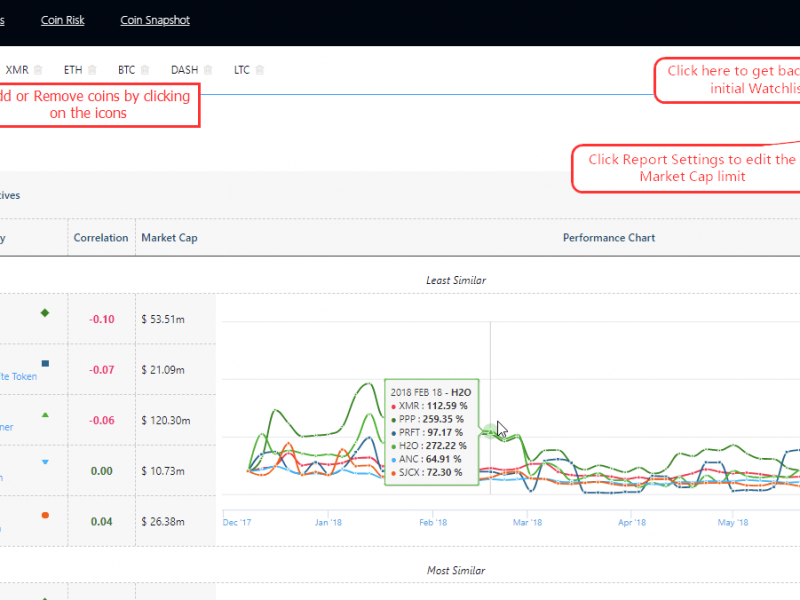The width and height of the screenshot is (800, 600).
Task: Click the orange circle series marker
Action: [45, 515]
